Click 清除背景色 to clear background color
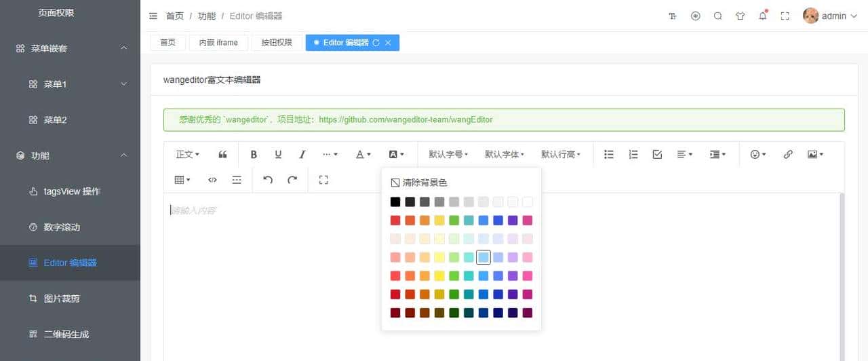 point(419,183)
